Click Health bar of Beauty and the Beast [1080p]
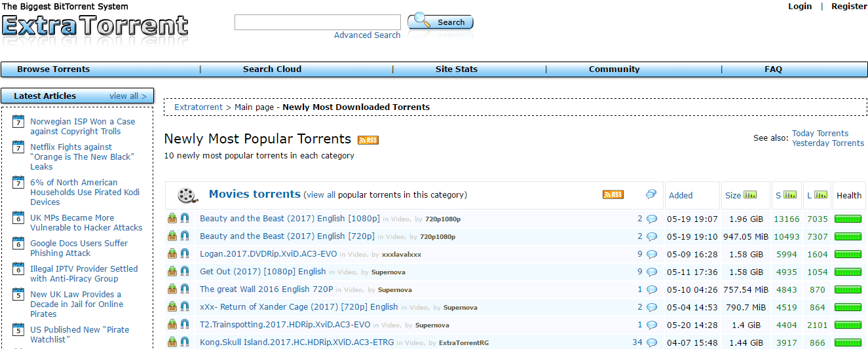Image resolution: width=868 pixels, height=349 pixels. (x=848, y=219)
